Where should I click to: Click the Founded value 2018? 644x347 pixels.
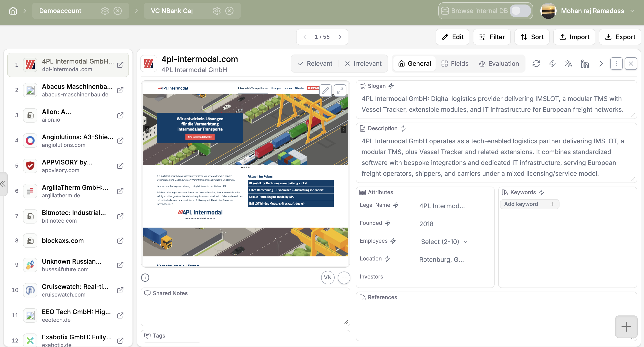[426, 224]
